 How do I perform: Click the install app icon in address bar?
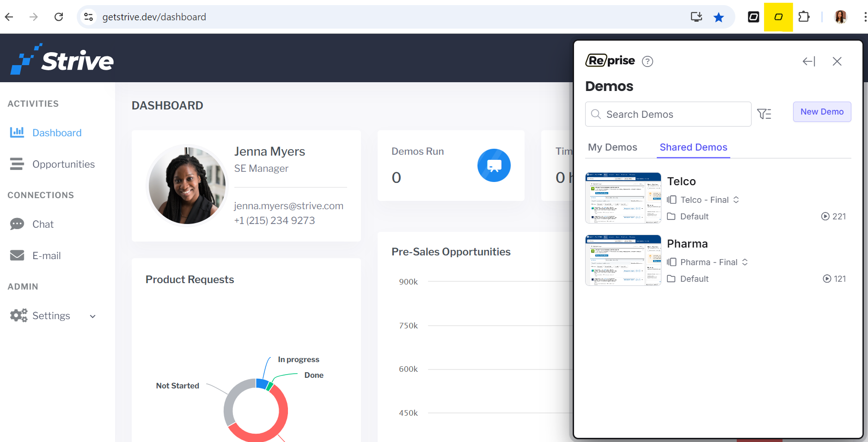pos(696,17)
